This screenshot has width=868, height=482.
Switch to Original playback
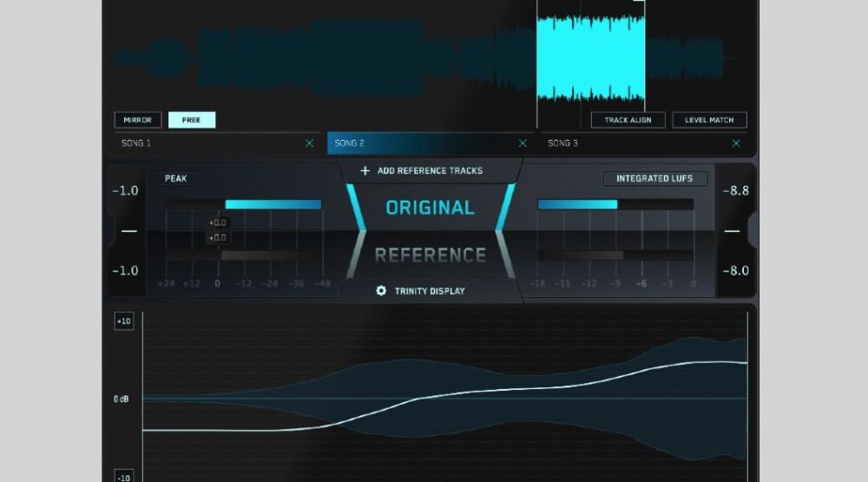pyautogui.click(x=431, y=208)
